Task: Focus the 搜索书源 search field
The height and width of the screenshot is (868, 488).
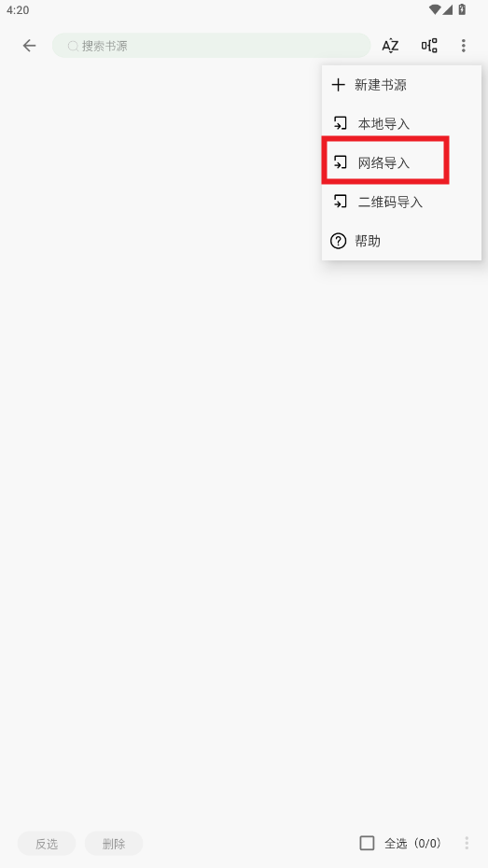Action: (212, 46)
